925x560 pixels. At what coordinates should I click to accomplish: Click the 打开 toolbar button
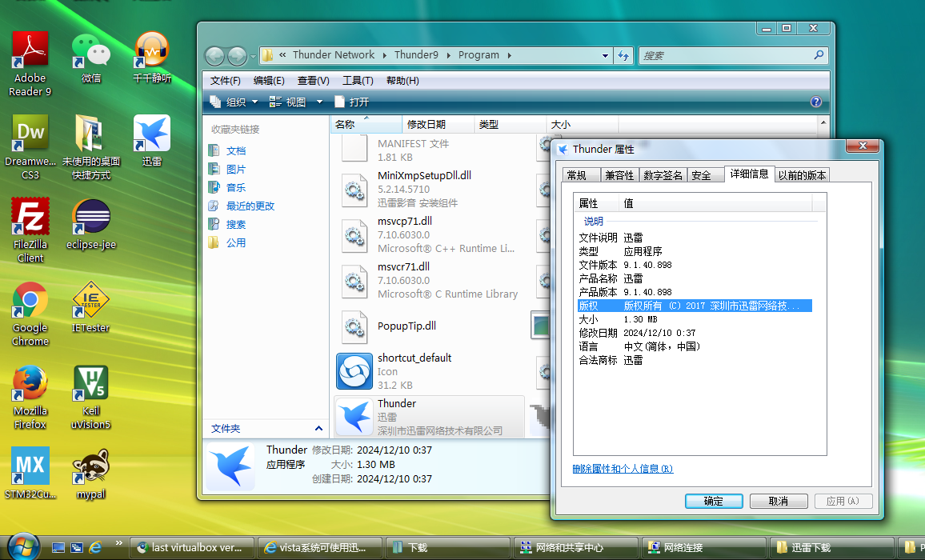(351, 102)
